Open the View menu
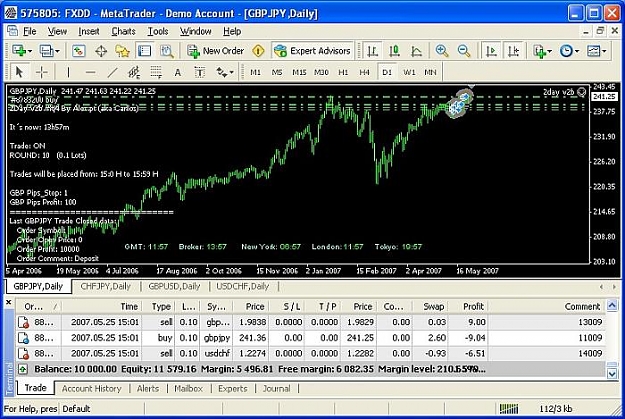The image size is (625, 419). tap(57, 31)
